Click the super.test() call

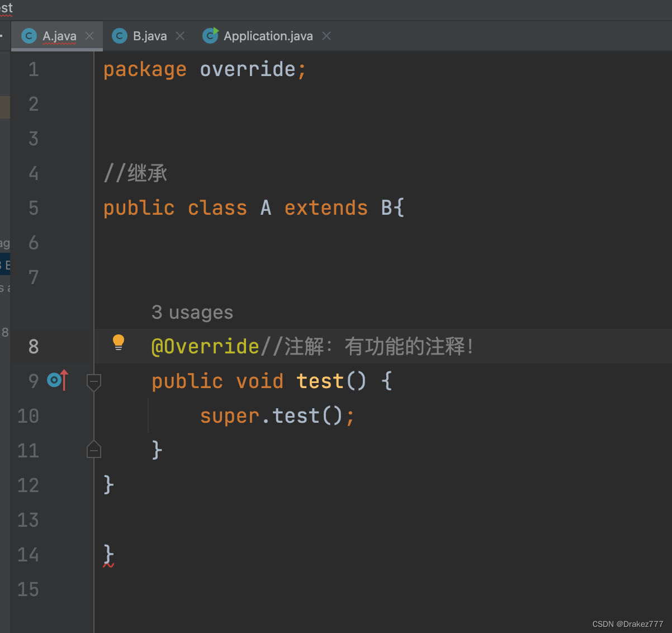click(x=277, y=416)
